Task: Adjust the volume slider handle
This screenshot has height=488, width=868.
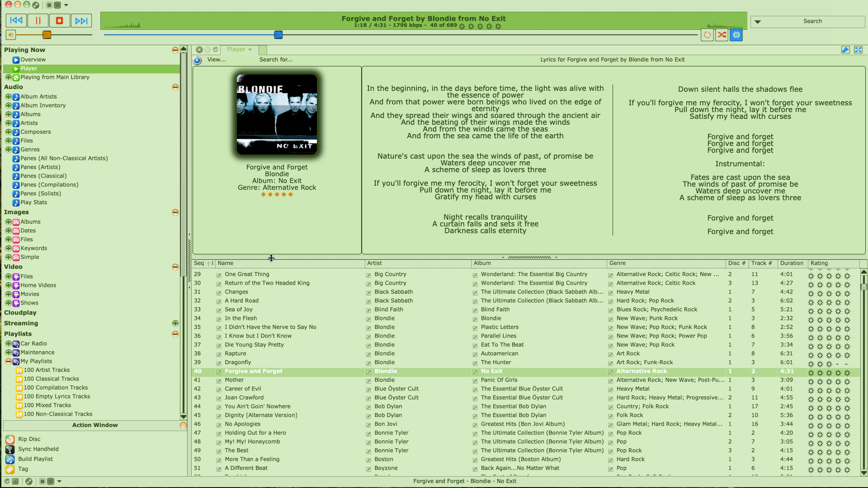Action: coord(47,35)
